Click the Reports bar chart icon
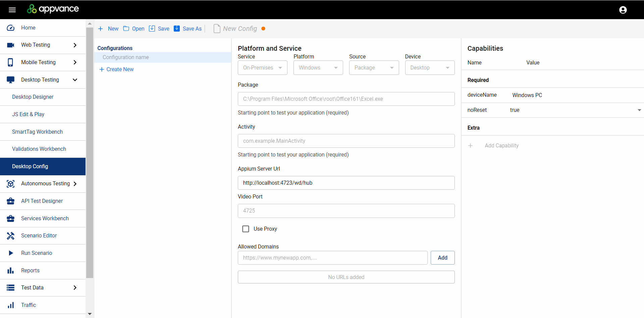 coord(11,271)
